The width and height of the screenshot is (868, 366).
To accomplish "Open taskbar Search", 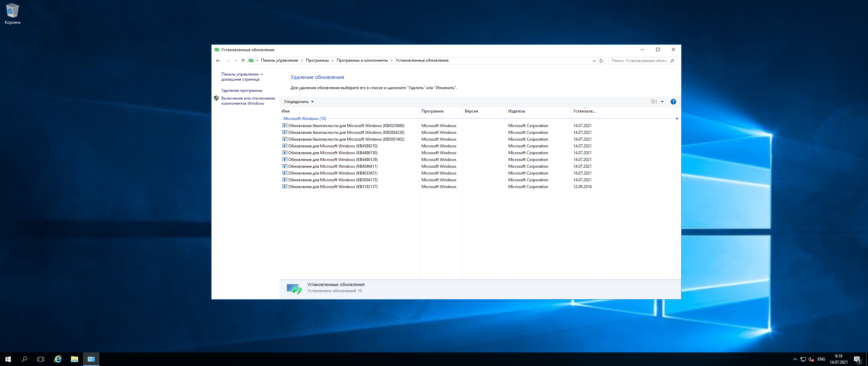I will pyautogui.click(x=24, y=359).
